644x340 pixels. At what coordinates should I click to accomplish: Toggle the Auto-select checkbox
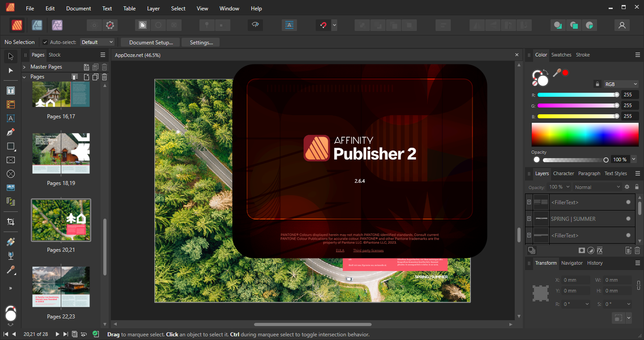coord(45,42)
